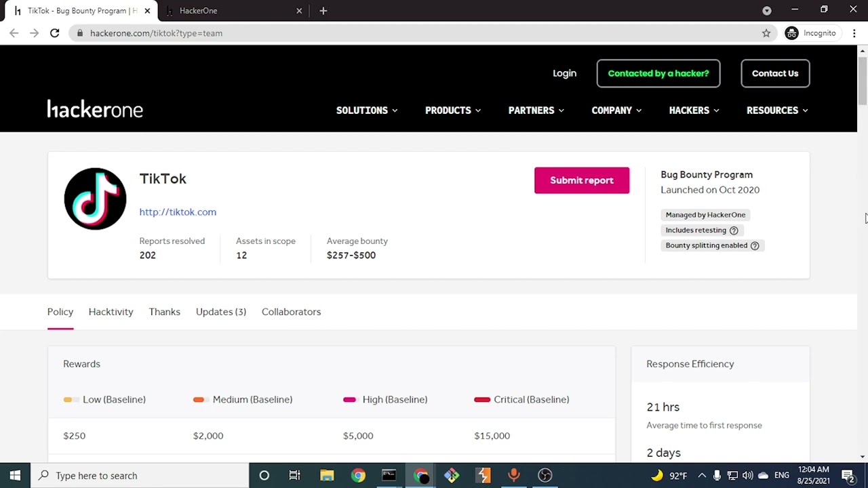
Task: Click the $15,000 critical reward value
Action: [x=492, y=436]
